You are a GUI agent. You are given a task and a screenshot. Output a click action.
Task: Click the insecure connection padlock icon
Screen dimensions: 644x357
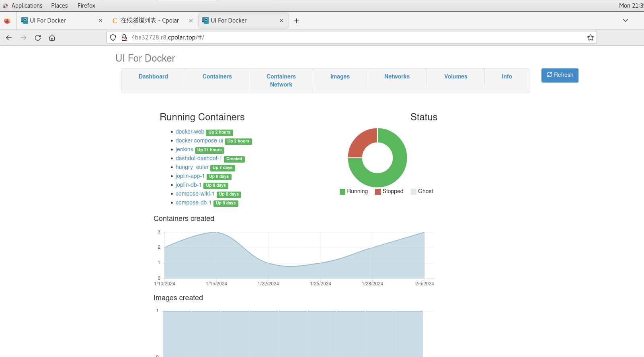pos(124,37)
